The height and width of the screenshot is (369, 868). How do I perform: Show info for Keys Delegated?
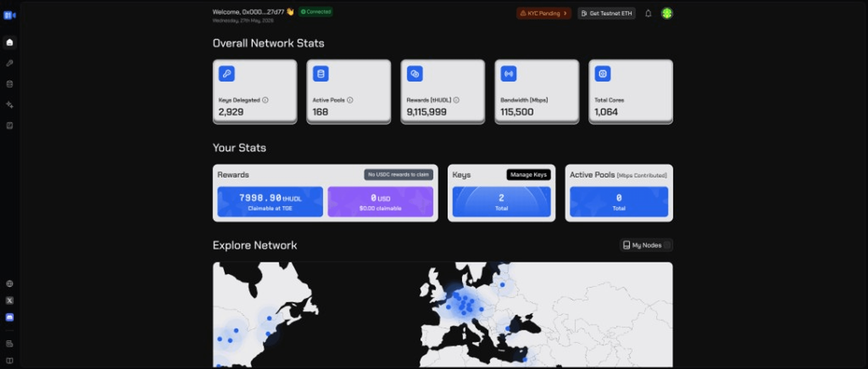point(265,100)
